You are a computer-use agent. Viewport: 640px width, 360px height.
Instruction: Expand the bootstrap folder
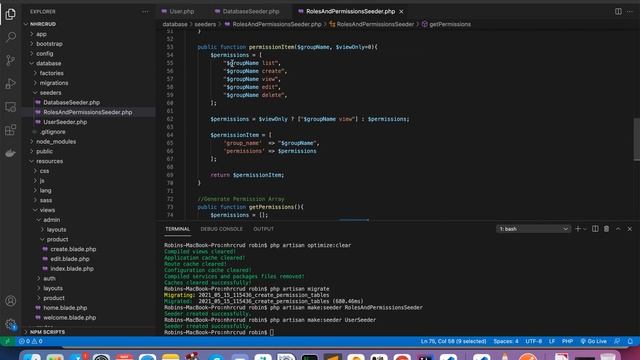[x=49, y=44]
